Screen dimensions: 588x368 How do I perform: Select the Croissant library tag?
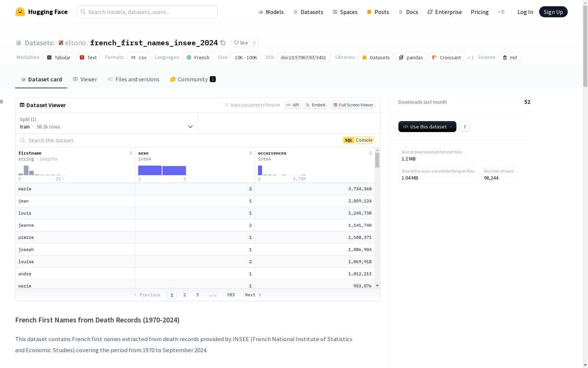(x=447, y=57)
